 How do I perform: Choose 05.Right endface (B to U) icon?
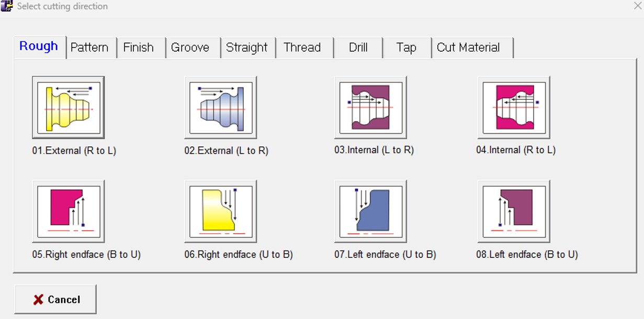69,211
